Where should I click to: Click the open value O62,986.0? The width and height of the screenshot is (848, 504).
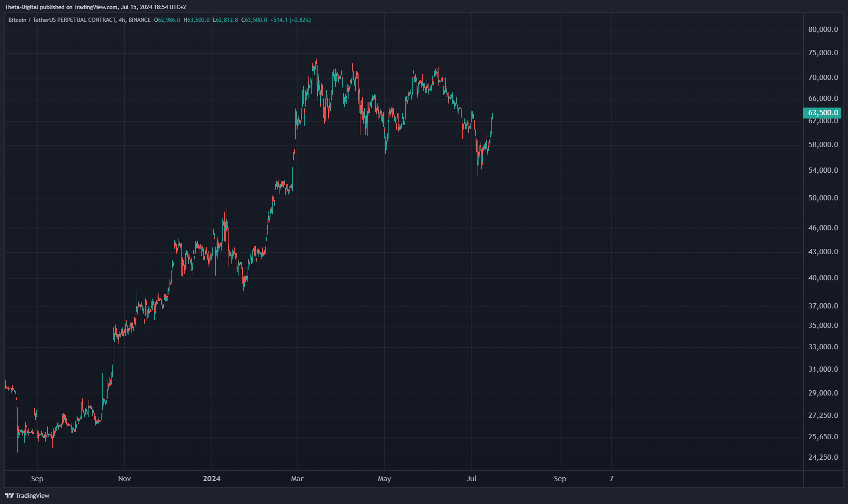pos(167,20)
